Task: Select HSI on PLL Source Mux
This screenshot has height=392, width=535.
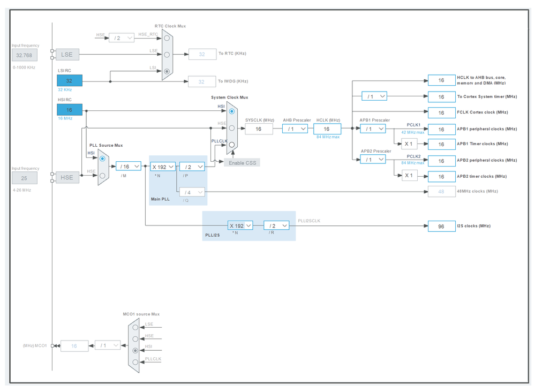Action: [102, 159]
